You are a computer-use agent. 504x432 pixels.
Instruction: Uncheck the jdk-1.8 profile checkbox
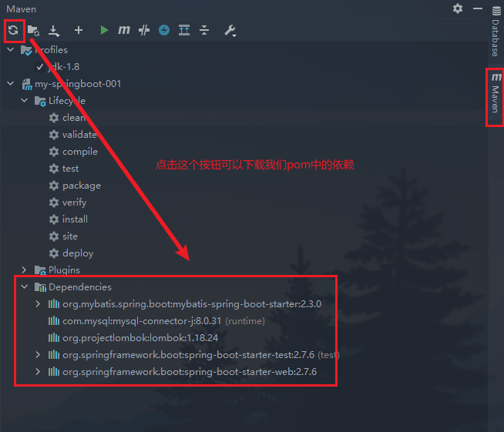tap(40, 67)
